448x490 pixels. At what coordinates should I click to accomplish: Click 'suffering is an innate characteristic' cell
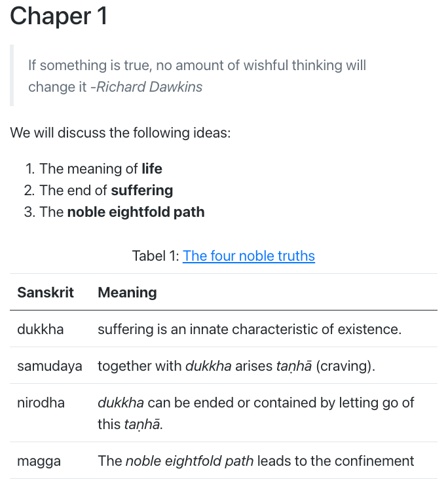(249, 330)
